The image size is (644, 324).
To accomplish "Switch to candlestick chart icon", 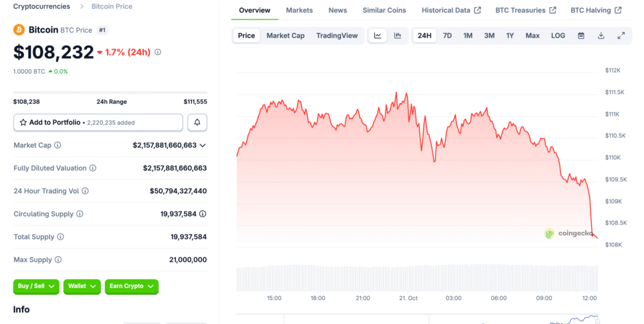I will pos(397,36).
